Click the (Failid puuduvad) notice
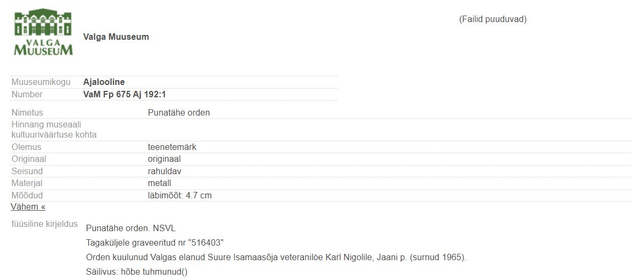 click(493, 19)
